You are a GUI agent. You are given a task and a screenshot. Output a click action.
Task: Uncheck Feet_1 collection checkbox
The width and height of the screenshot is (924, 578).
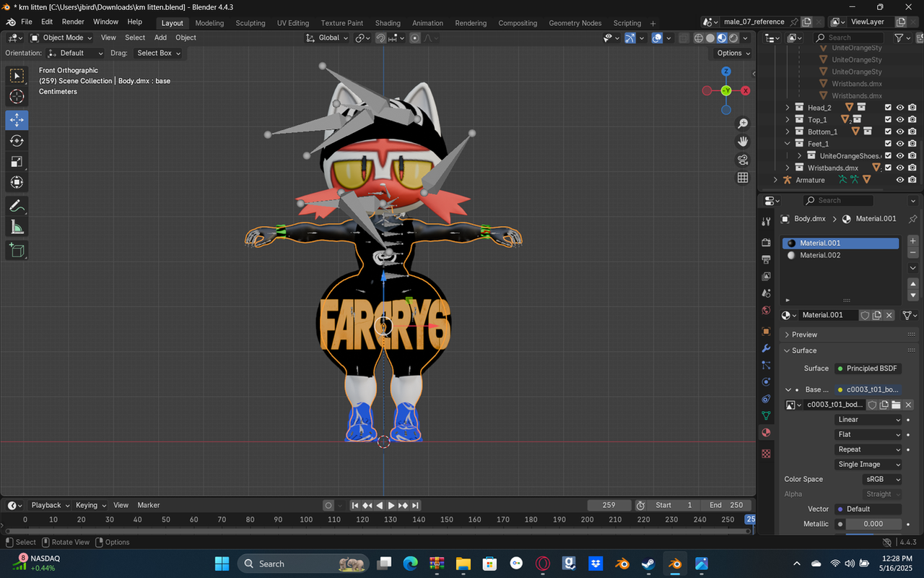[x=889, y=144]
